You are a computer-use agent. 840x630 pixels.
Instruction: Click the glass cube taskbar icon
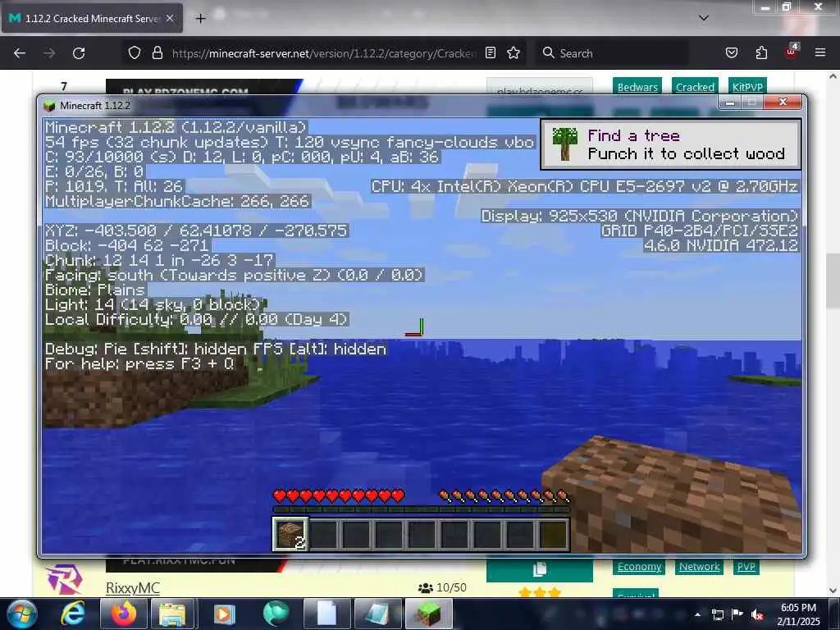click(x=377, y=614)
